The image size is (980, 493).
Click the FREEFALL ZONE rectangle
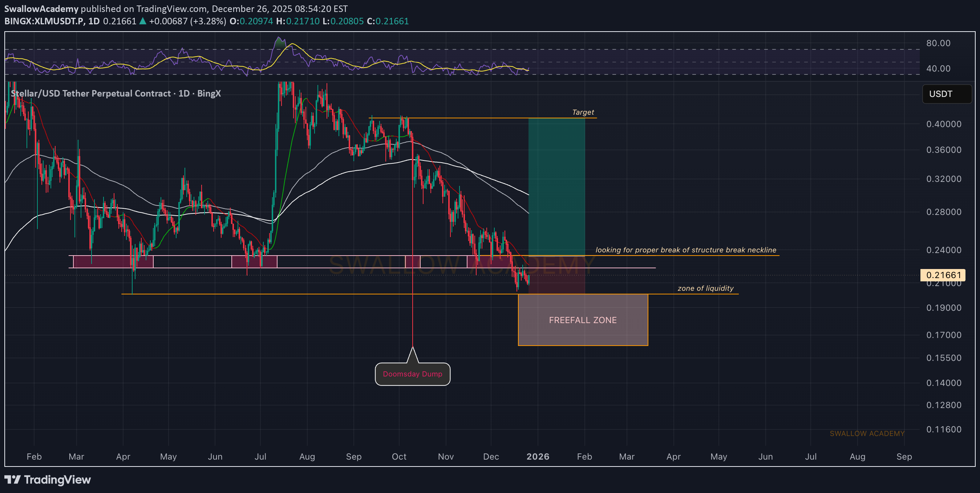583,320
